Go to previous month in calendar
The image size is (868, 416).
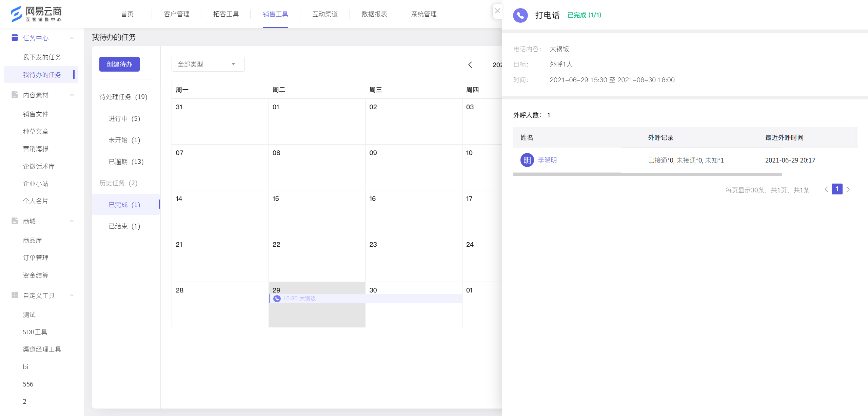click(x=470, y=65)
